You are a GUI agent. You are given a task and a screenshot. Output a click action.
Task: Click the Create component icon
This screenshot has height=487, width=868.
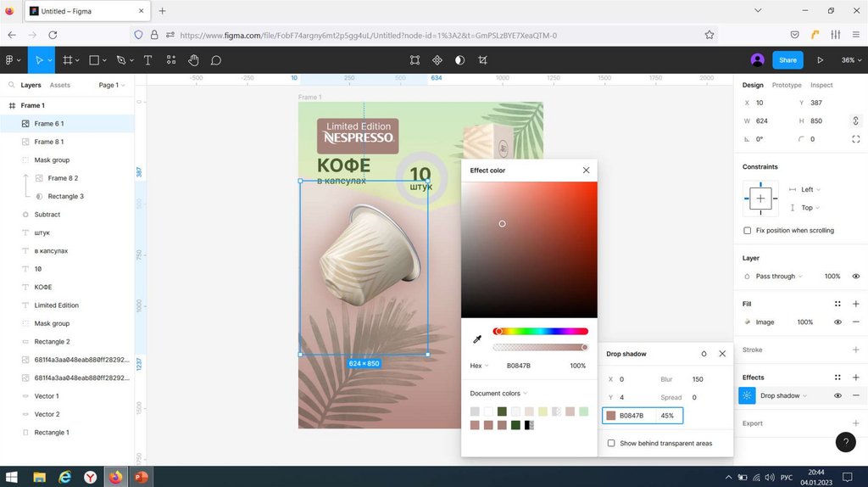437,60
